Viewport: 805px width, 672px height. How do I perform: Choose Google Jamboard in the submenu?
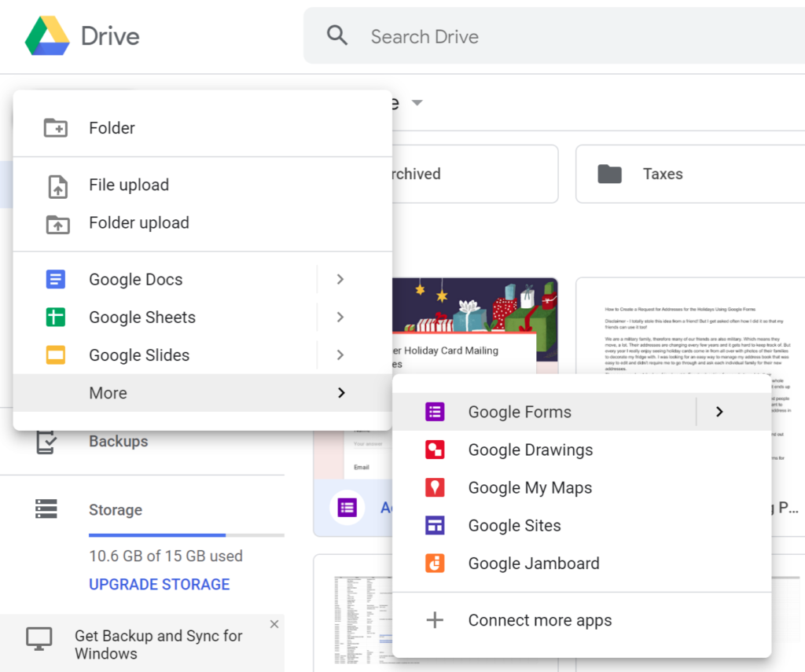click(582, 564)
